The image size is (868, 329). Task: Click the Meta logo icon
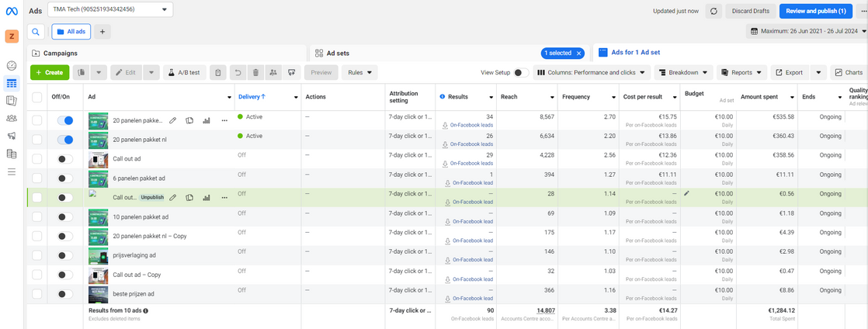(12, 11)
